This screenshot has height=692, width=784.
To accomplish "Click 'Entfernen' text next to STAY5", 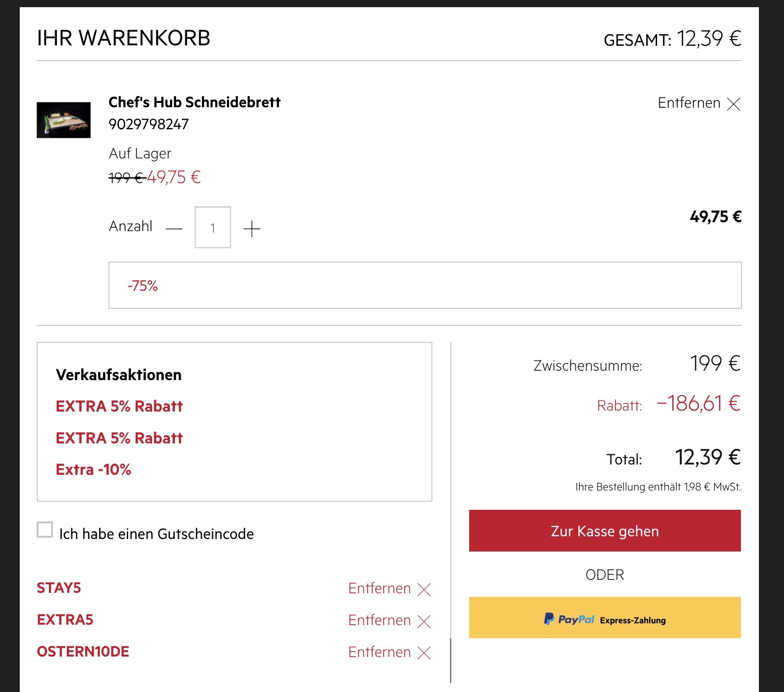I will (x=379, y=588).
